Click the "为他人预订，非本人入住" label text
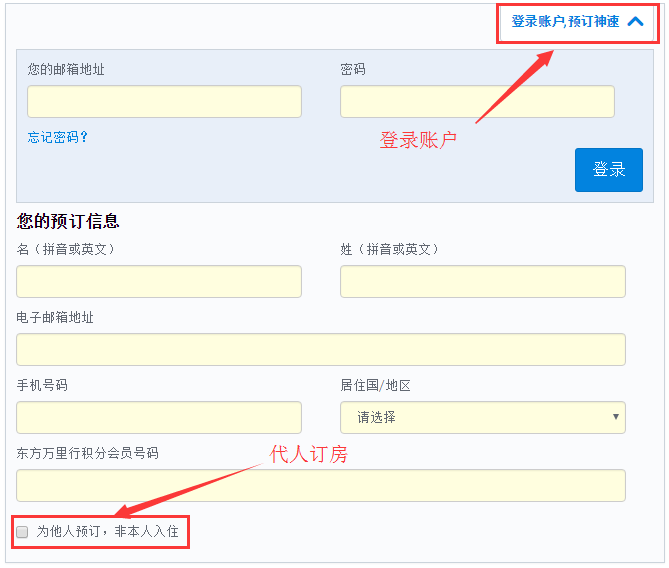Viewport: 669px width, 568px height. (108, 532)
